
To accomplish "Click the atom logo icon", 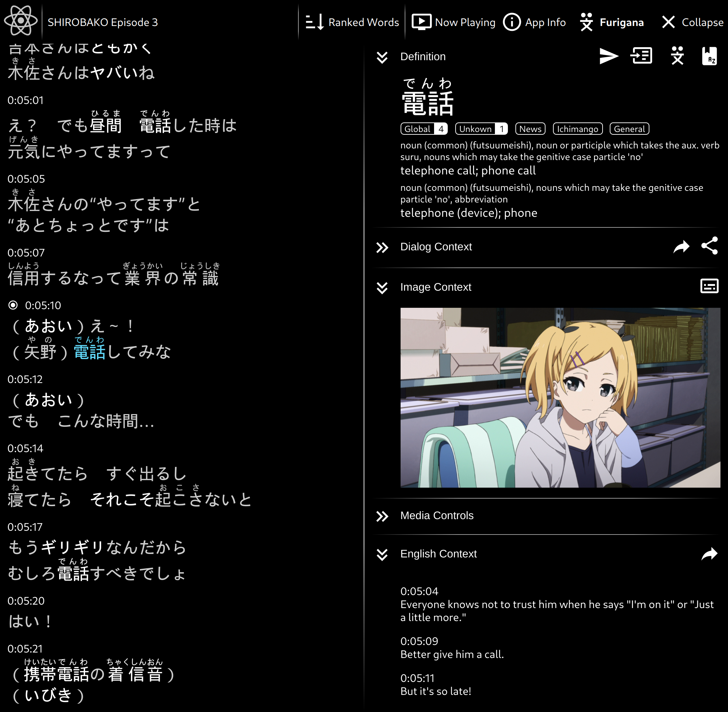I will 21,21.
